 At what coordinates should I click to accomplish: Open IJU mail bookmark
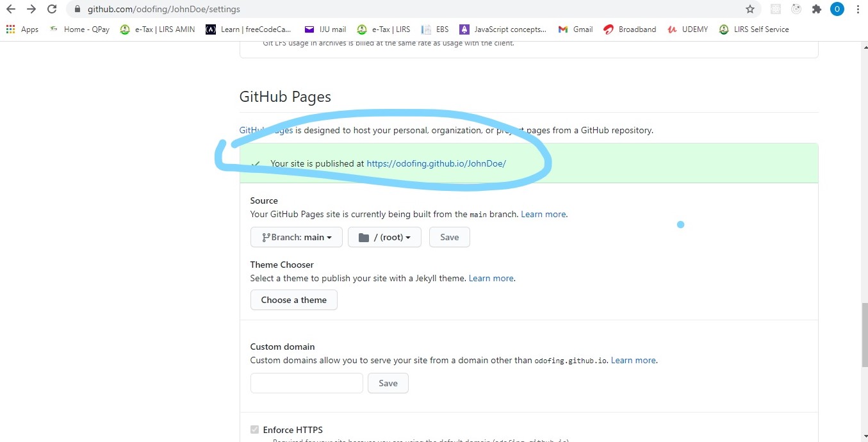325,29
